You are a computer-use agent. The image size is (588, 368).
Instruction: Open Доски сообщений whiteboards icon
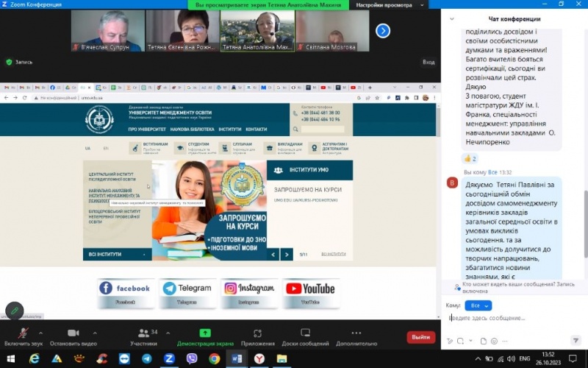coord(305,333)
